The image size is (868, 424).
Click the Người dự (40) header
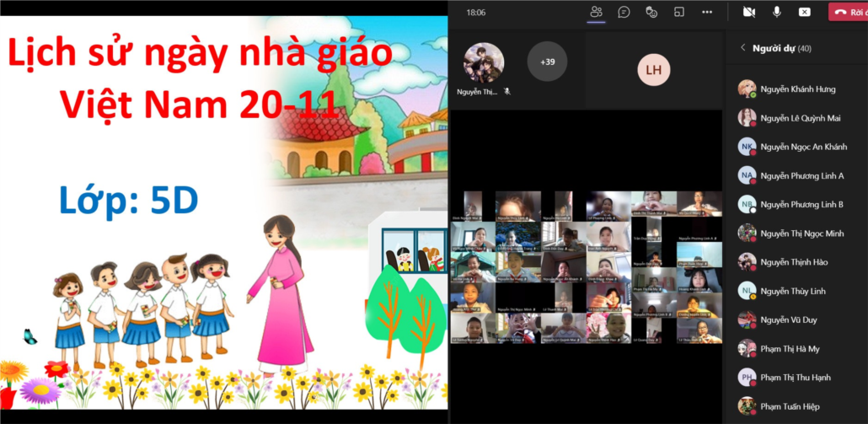(781, 48)
